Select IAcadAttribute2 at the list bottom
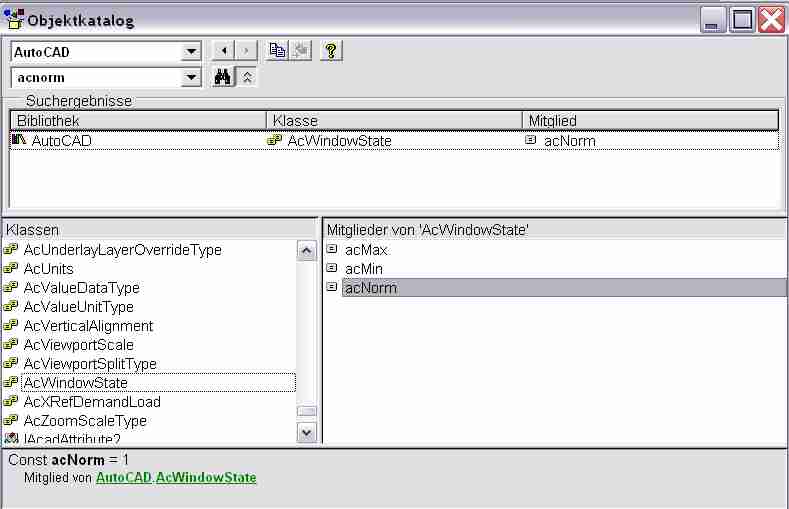Screen dimensions: 789x509 pyautogui.click(x=72, y=439)
